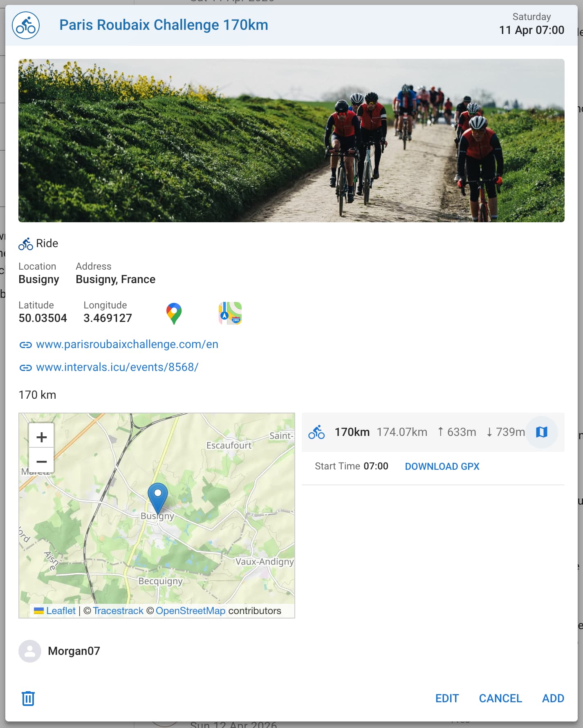Viewport: 583px width, 728px height.
Task: Toggle the route map icon
Action: click(541, 432)
